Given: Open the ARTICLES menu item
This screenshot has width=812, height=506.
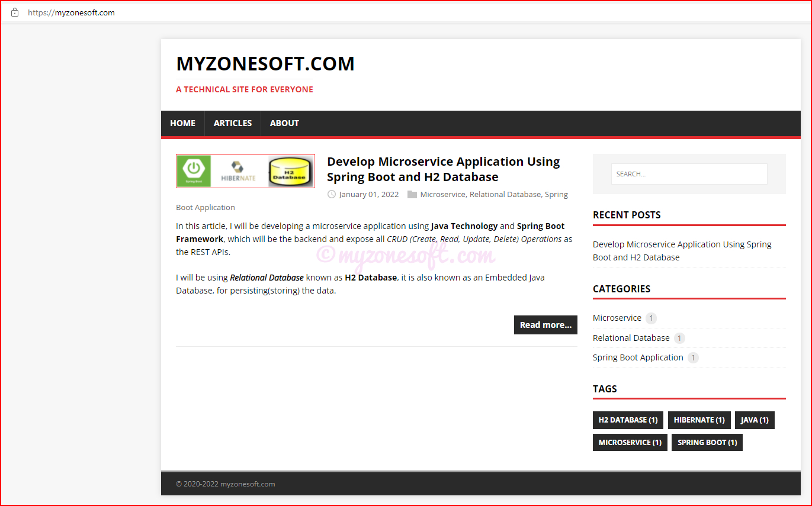Looking at the screenshot, I should tap(233, 123).
